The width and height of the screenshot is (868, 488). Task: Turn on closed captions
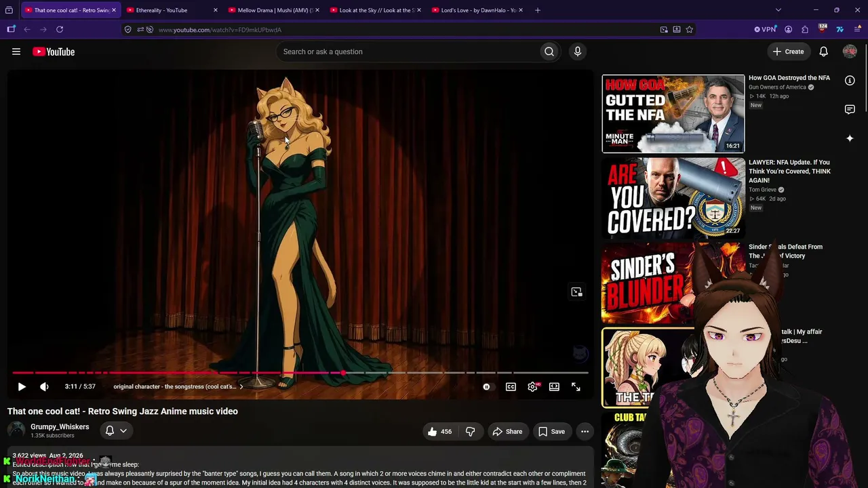511,386
